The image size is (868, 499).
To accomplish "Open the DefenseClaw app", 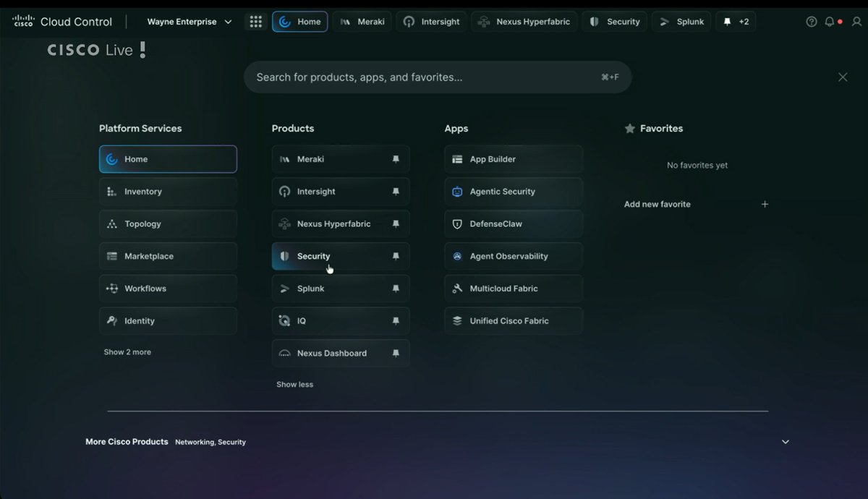I will 514,224.
